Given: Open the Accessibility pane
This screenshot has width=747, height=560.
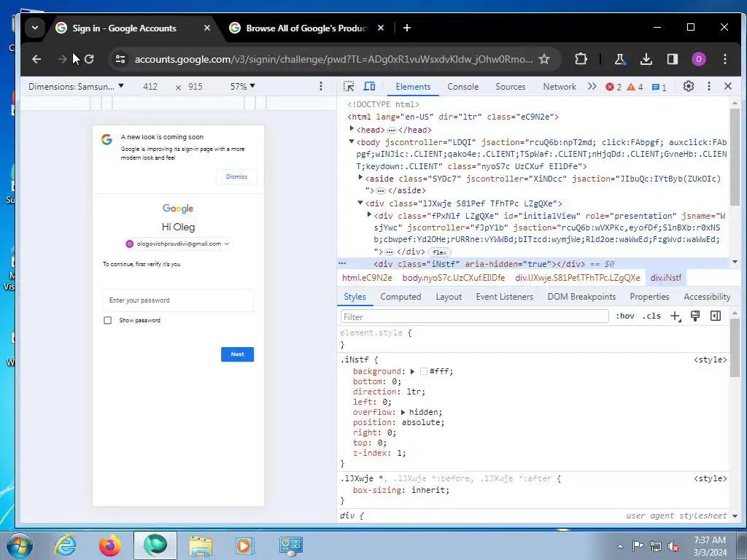Looking at the screenshot, I should coord(707,297).
